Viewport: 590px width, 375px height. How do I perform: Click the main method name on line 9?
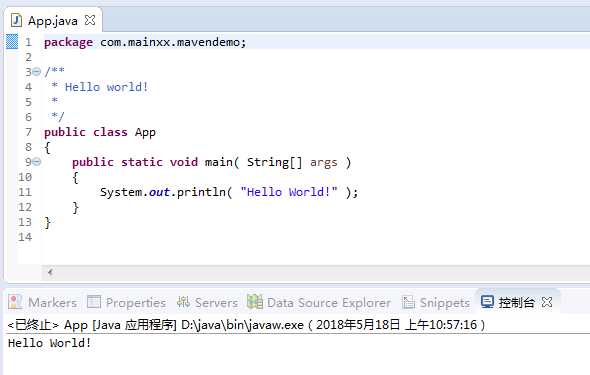point(219,162)
